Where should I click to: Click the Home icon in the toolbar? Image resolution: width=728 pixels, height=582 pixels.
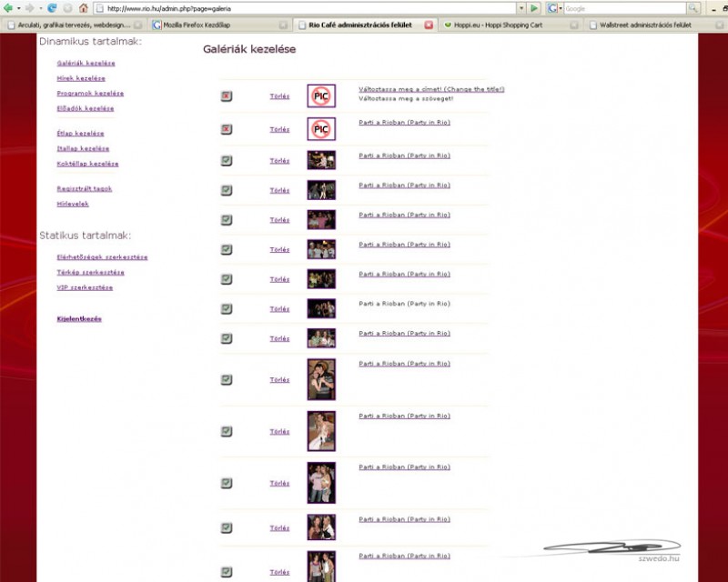pyautogui.click(x=83, y=8)
